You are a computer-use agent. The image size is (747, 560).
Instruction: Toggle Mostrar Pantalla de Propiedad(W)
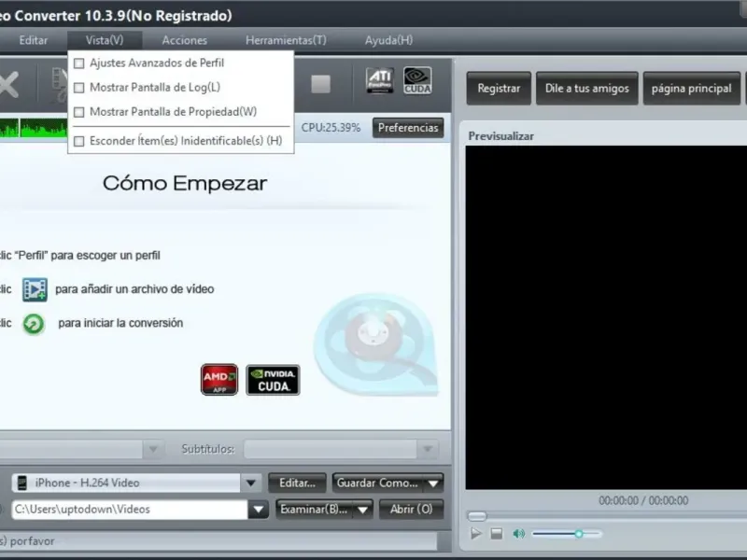tap(79, 111)
